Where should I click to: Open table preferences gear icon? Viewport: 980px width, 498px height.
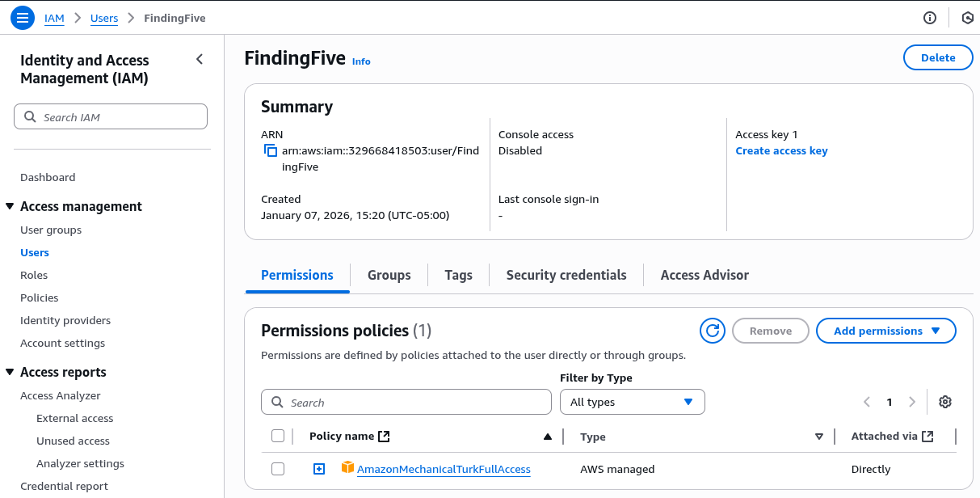pyautogui.click(x=945, y=402)
